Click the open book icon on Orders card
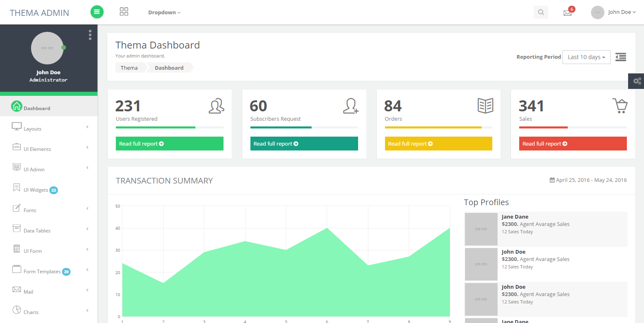 click(x=485, y=106)
